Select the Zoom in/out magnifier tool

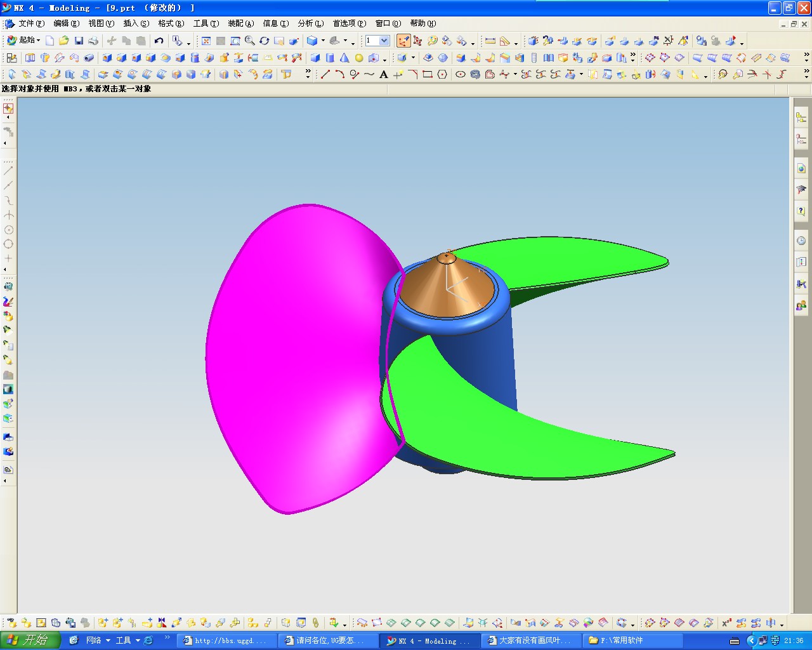(250, 41)
